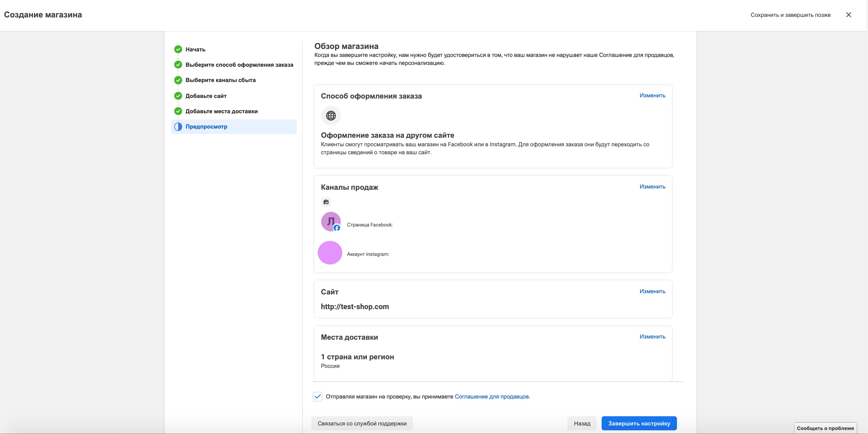Click the globe icon for checkout on another site
Viewport: 868px width, 434px height.
click(x=331, y=116)
